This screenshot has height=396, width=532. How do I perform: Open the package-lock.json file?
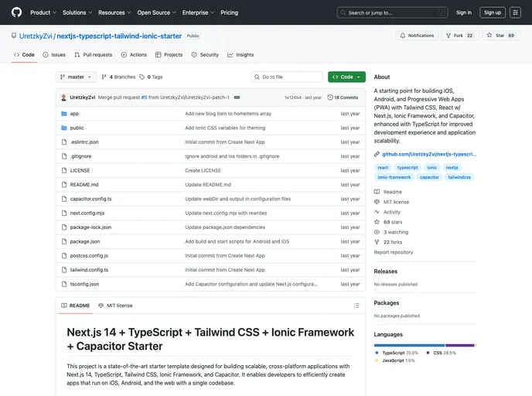tap(90, 227)
